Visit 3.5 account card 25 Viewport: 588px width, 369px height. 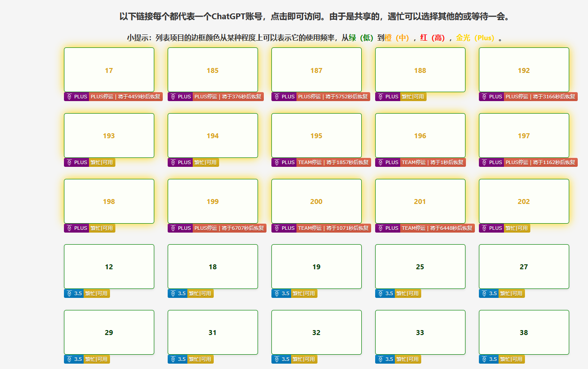[x=420, y=267]
